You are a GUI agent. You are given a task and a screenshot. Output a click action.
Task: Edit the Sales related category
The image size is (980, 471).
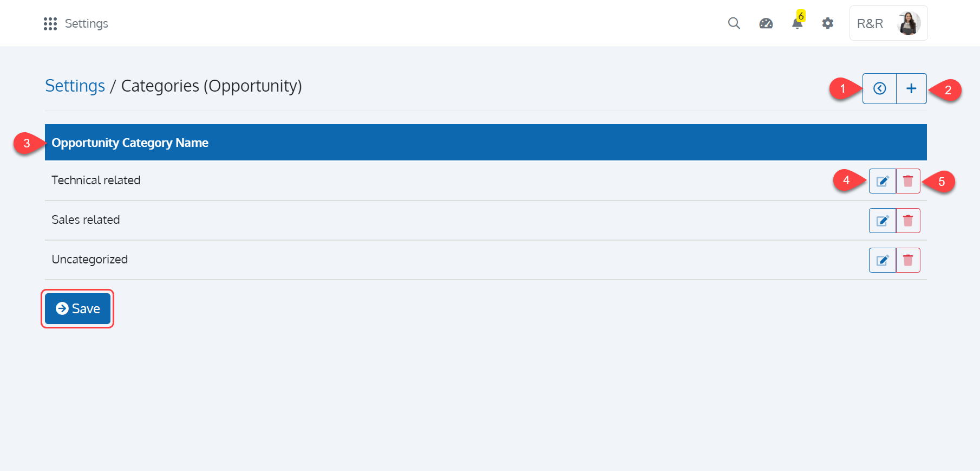click(882, 221)
